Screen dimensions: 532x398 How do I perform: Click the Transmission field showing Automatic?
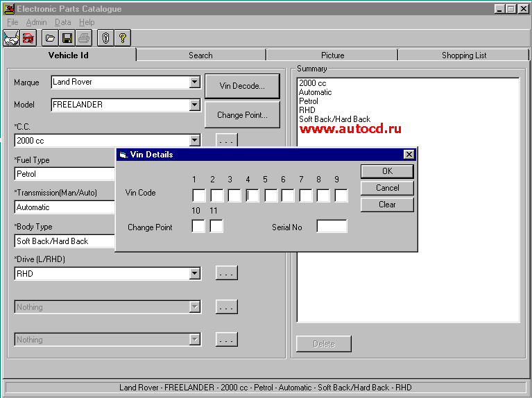click(x=65, y=207)
